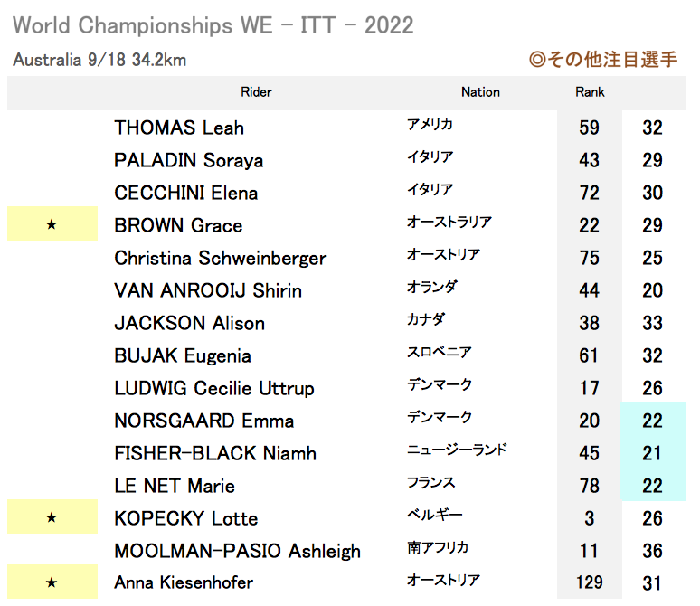The height and width of the screenshot is (606, 700).
Task: Click the star icon beside KOPECKY Lotte
Action: click(52, 517)
